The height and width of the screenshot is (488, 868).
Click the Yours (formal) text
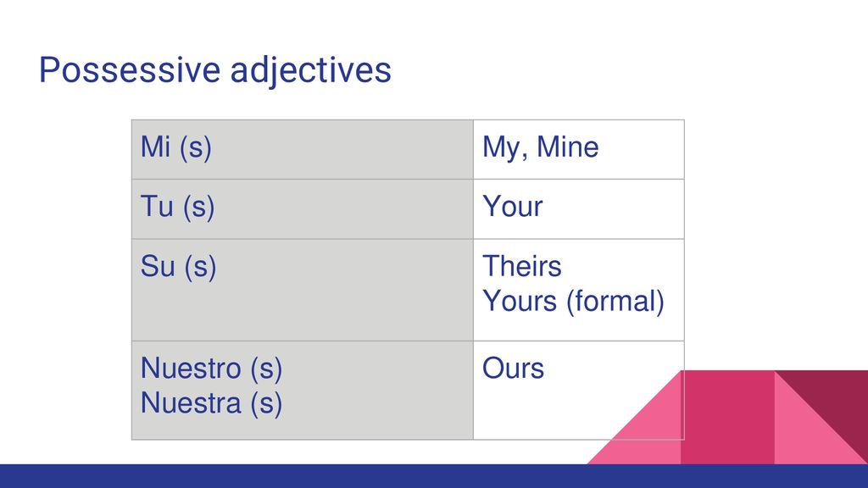click(573, 302)
